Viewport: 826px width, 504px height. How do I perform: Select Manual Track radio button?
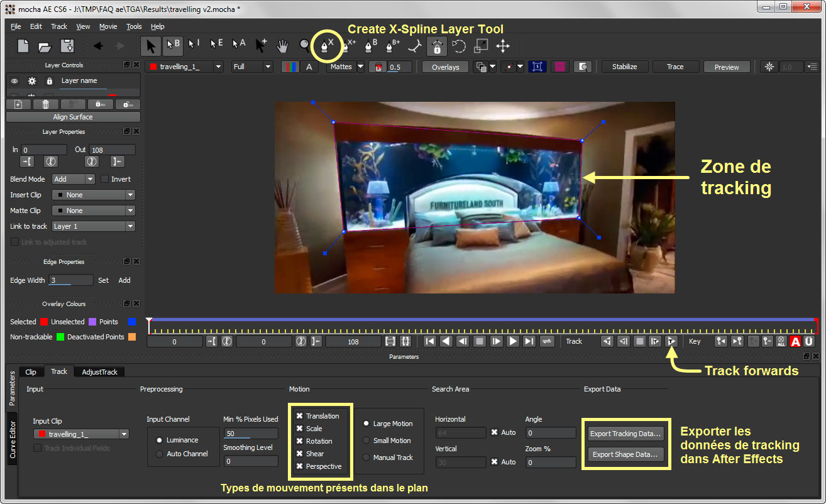click(x=366, y=457)
